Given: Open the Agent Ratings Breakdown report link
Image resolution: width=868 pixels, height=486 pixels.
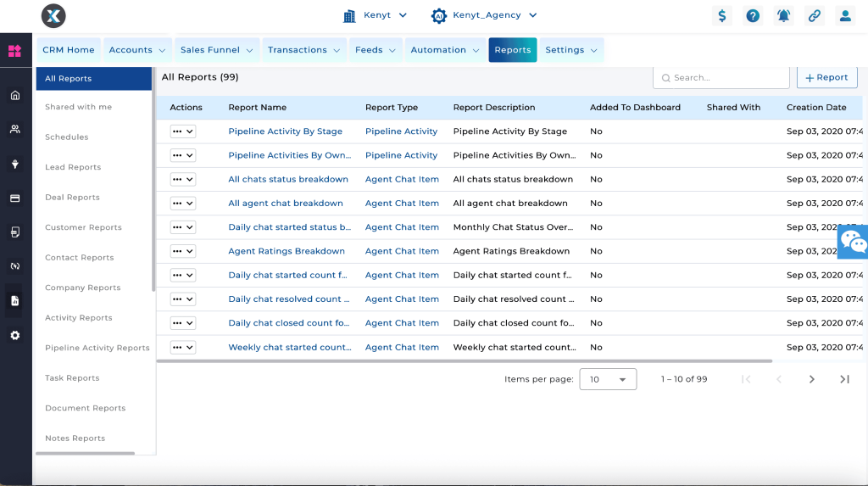Looking at the screenshot, I should point(287,251).
